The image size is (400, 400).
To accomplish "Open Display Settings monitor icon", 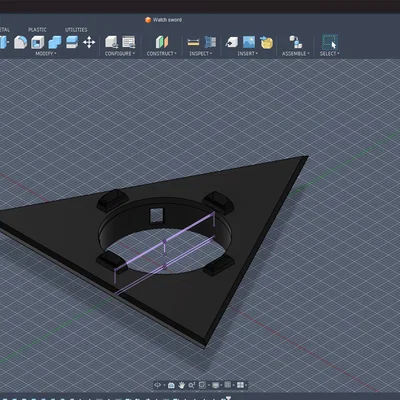I will (x=216, y=385).
